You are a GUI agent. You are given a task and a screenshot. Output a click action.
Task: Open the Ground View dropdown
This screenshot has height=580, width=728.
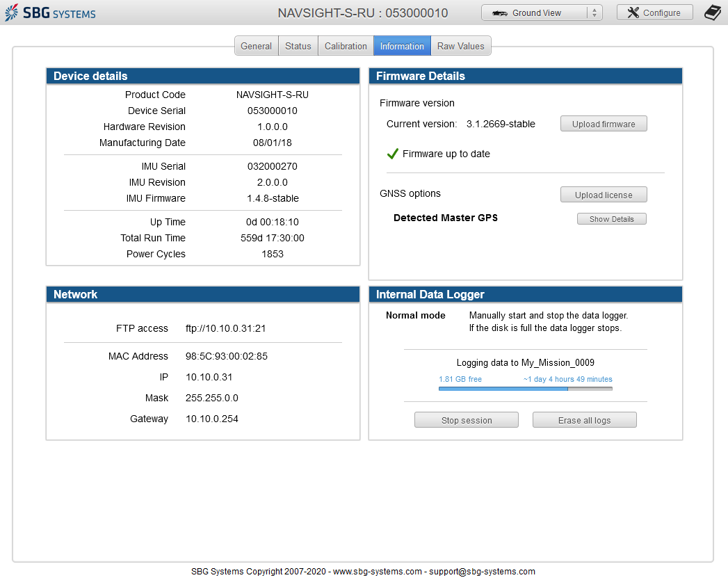542,13
